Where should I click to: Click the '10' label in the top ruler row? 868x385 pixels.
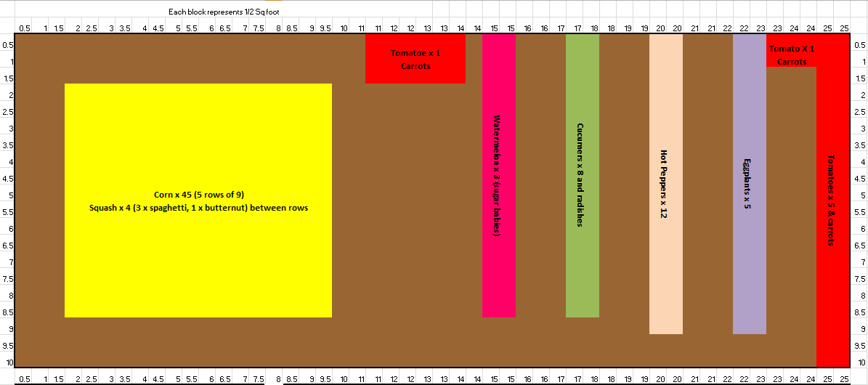click(344, 28)
